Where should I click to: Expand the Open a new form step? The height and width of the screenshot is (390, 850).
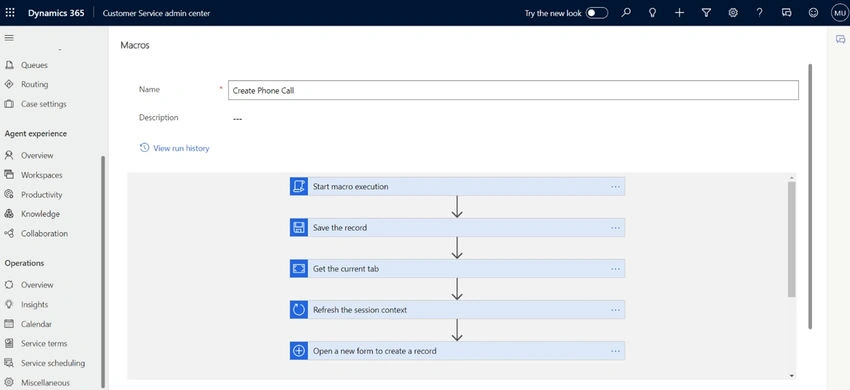457,351
